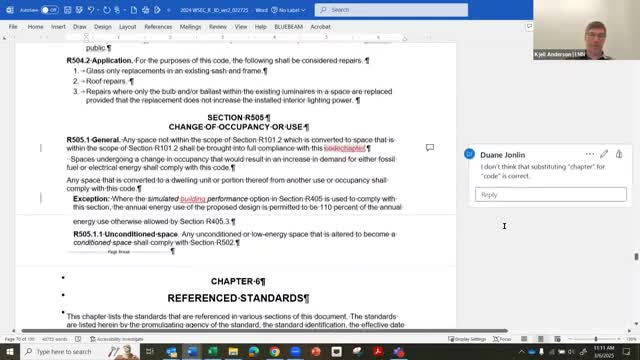Open the Undo history dropdown arrow
This screenshot has height=360, width=640.
tap(98, 10)
